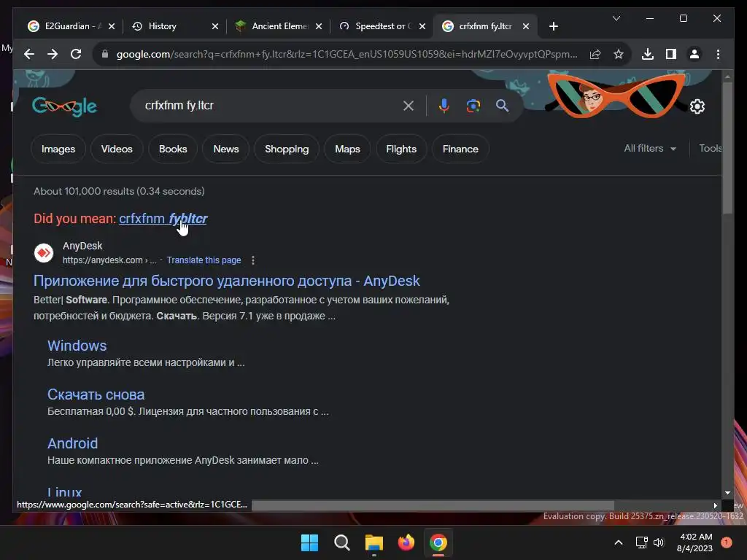
Task: Filter results by Books
Action: tap(173, 149)
